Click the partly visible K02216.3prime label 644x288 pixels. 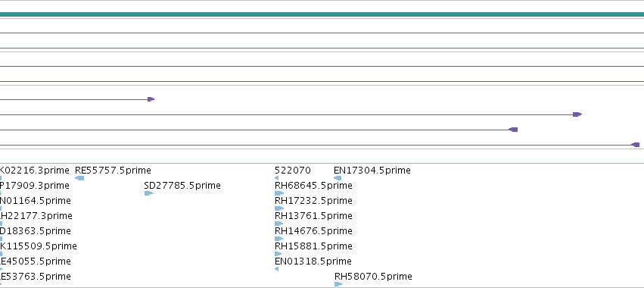[x=35, y=171]
